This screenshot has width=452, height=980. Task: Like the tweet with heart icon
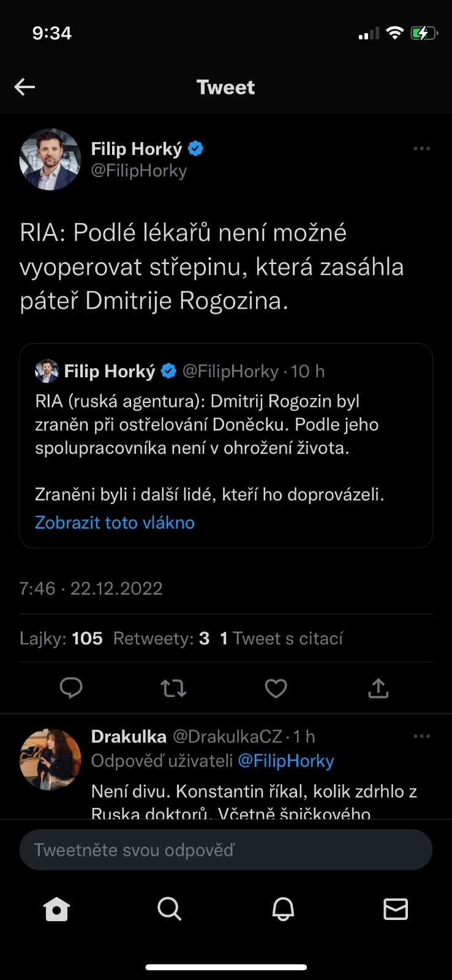click(x=276, y=688)
